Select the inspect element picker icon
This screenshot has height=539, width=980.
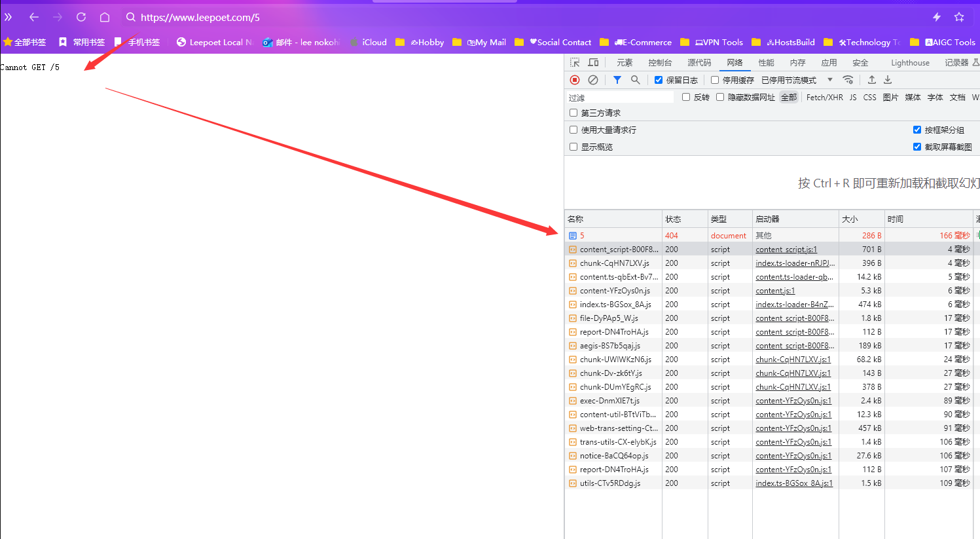coord(575,63)
